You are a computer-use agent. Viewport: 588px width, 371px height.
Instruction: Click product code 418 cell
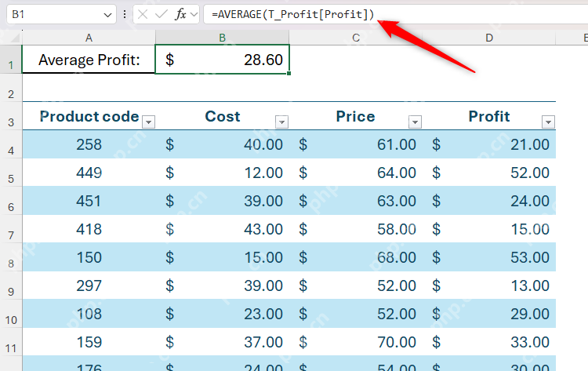pos(89,229)
